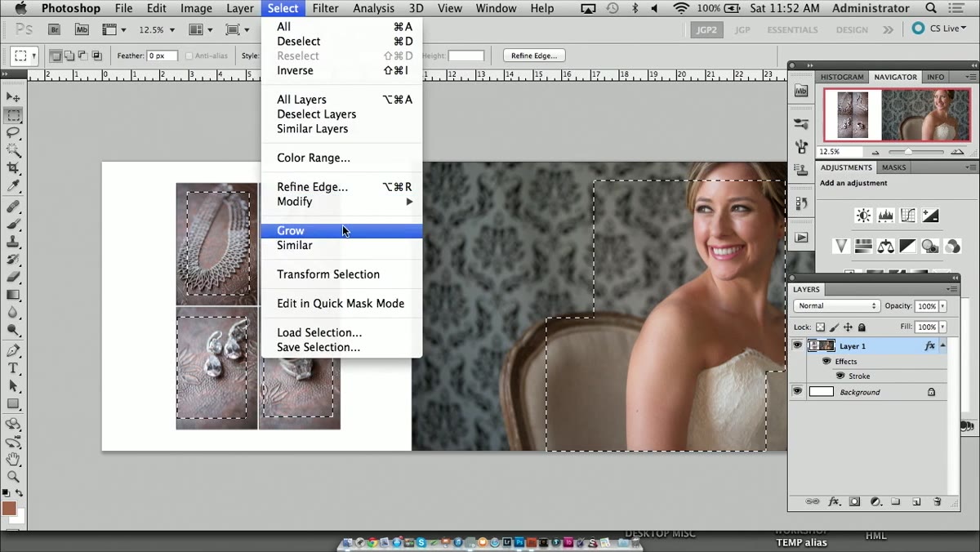Select the Rectangle shape tool
Screen dimensions: 980x552
point(13,403)
